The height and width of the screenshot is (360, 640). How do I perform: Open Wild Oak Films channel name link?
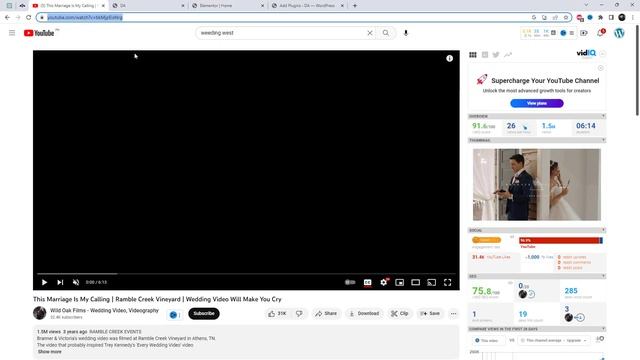tap(104, 310)
